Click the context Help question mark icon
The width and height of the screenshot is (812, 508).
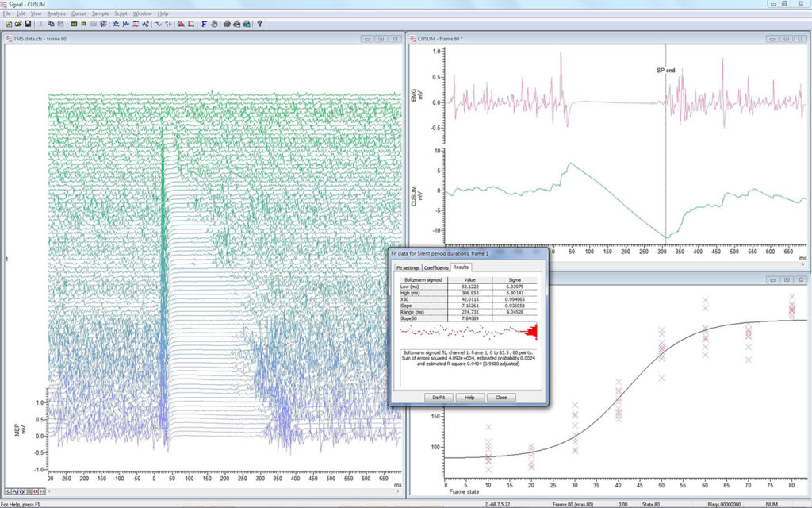(x=261, y=25)
